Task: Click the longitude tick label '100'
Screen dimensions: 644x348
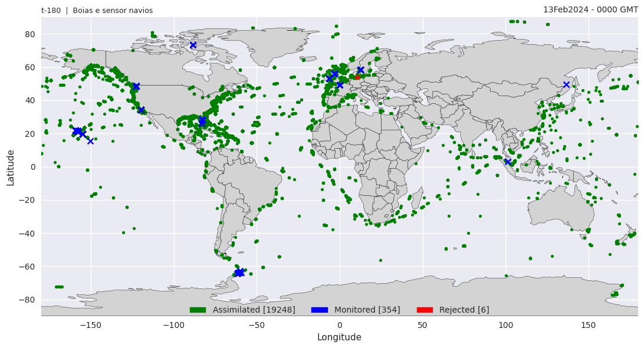Action: [505, 325]
